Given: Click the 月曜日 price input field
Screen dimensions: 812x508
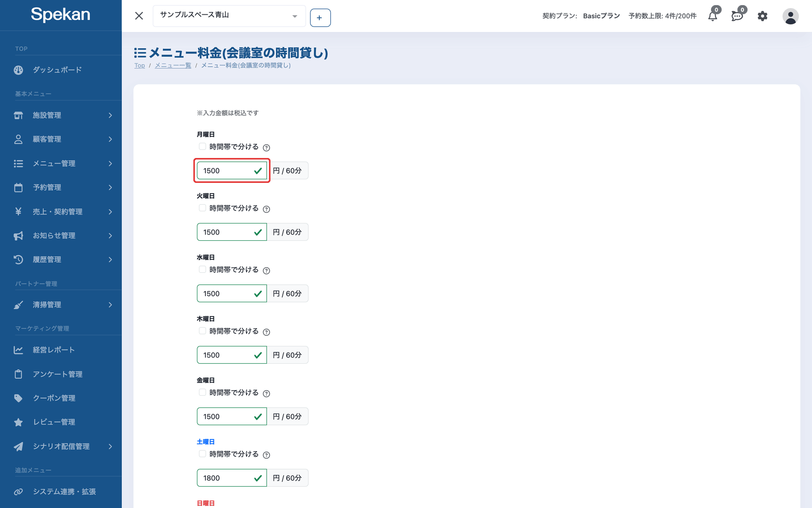Looking at the screenshot, I should click(232, 171).
